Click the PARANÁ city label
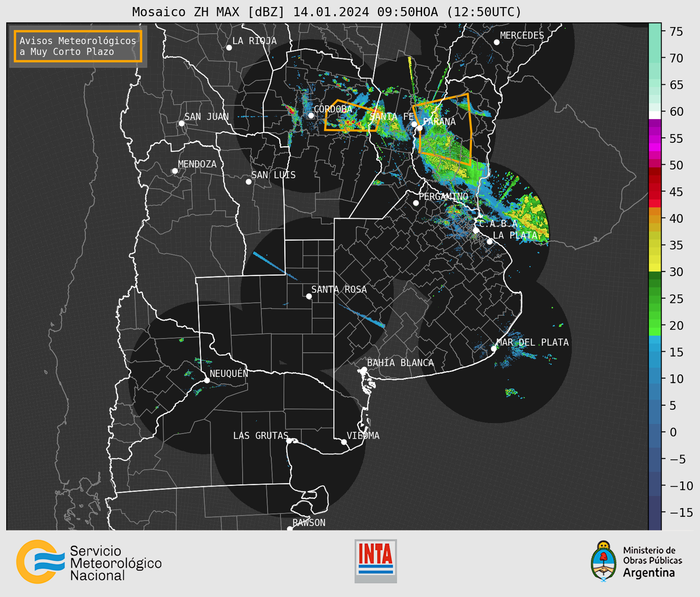The width and height of the screenshot is (700, 597). tap(439, 122)
